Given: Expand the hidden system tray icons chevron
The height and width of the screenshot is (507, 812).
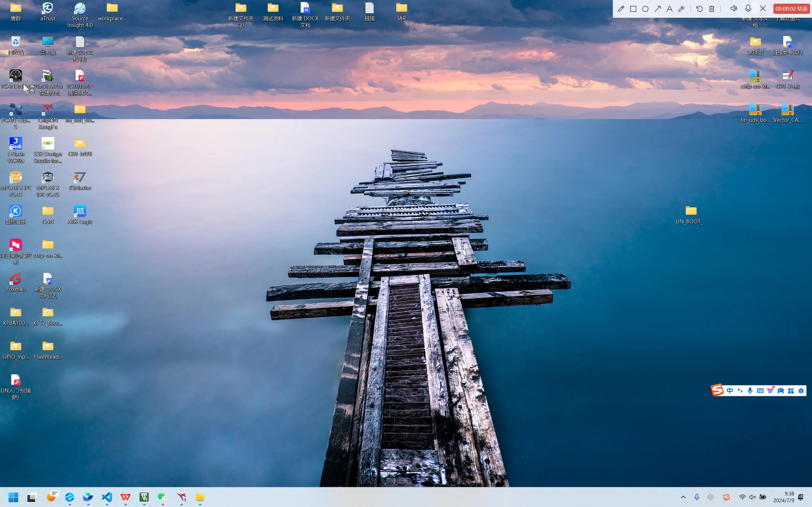Looking at the screenshot, I should [683, 497].
